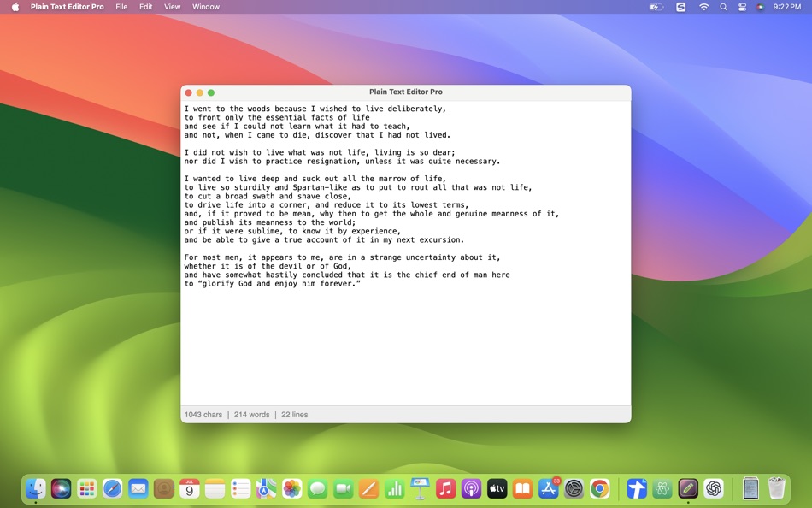Click the line 'and not, when I came to die'
This screenshot has width=812, height=508.
[317, 135]
